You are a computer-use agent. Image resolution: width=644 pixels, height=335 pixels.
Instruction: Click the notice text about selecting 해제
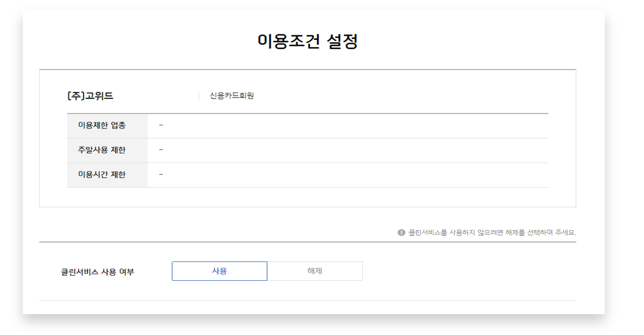(492, 233)
